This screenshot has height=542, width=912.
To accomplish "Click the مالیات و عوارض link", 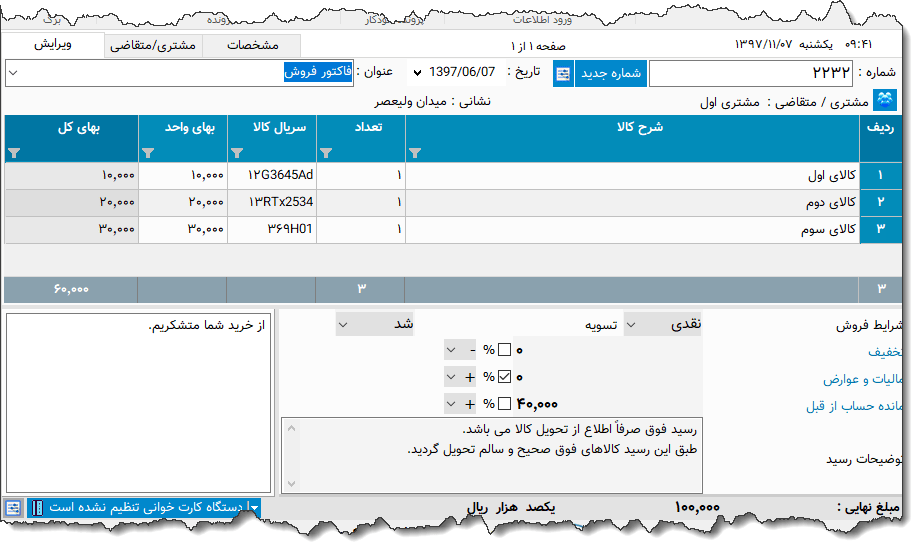I will tap(862, 379).
